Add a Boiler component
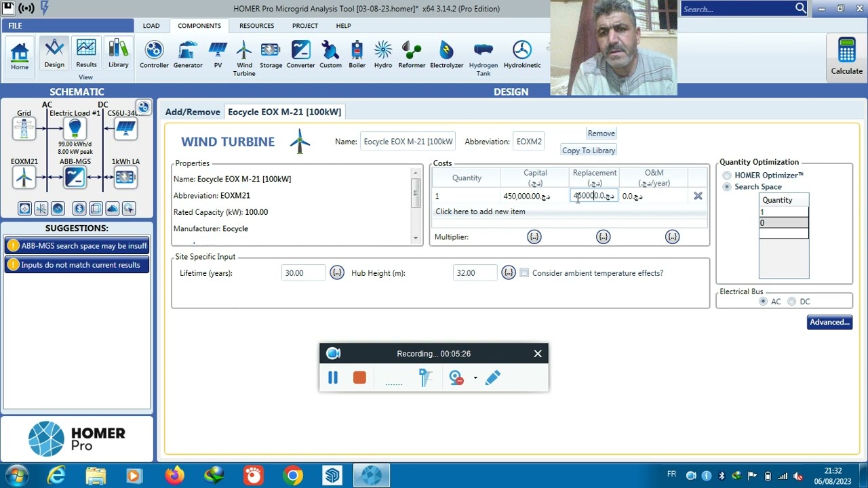868x488 pixels. (357, 55)
